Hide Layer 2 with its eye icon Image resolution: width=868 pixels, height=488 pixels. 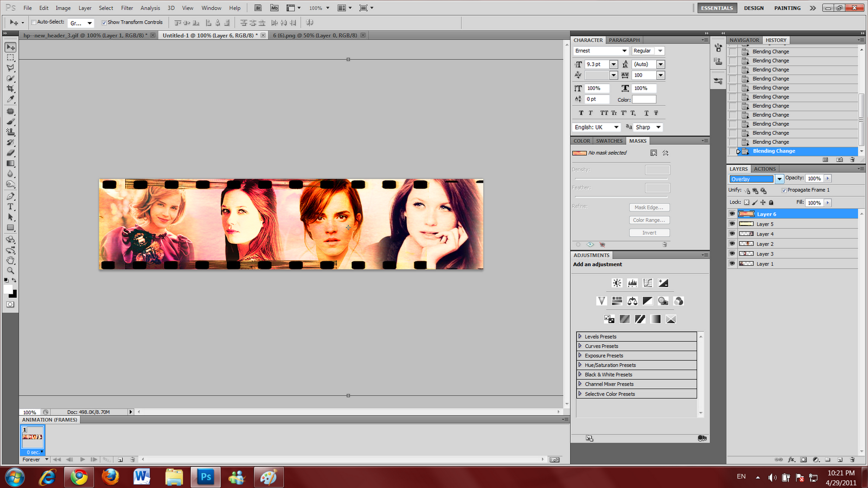(x=732, y=244)
